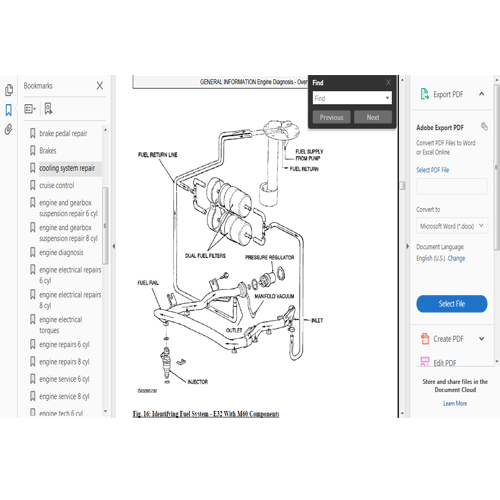Viewport: 500px width, 500px height.
Task: Close the Bookmarks panel
Action: coord(100,86)
